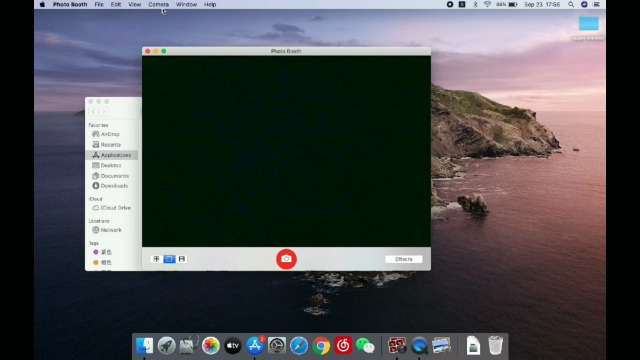The image size is (640, 360).
Task: Open the Help menu
Action: point(210,4)
